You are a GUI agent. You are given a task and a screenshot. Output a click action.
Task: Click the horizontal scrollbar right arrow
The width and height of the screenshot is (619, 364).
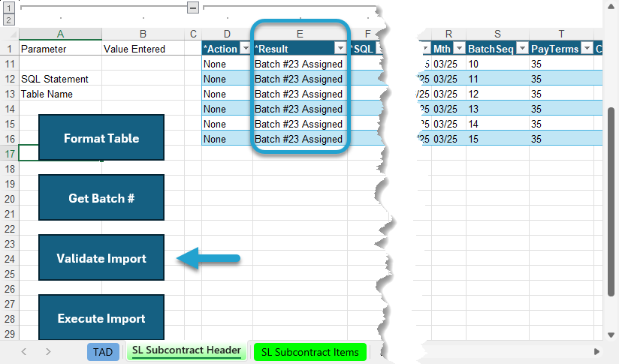pyautogui.click(x=596, y=351)
